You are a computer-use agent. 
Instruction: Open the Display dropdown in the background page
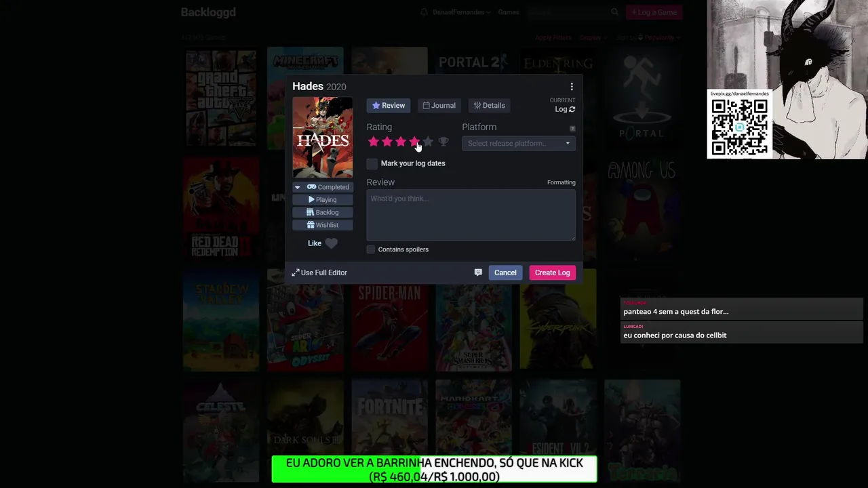pos(593,38)
